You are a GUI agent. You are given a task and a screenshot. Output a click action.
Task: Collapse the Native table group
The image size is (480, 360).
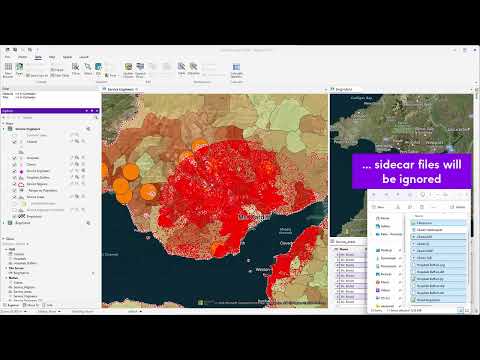tap(6, 278)
